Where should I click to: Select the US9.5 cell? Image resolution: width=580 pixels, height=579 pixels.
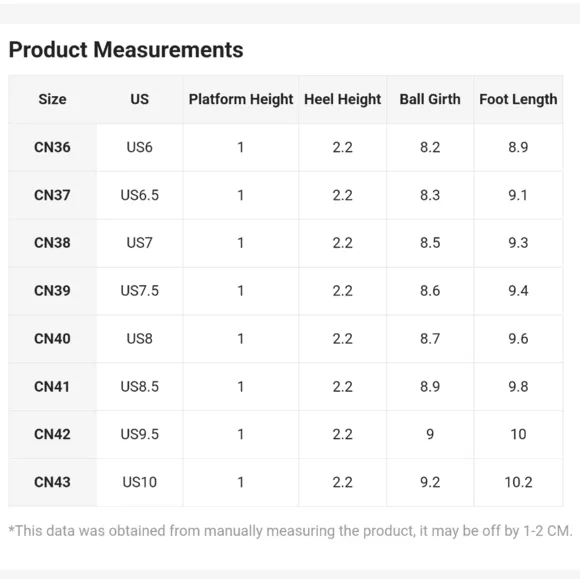139,434
